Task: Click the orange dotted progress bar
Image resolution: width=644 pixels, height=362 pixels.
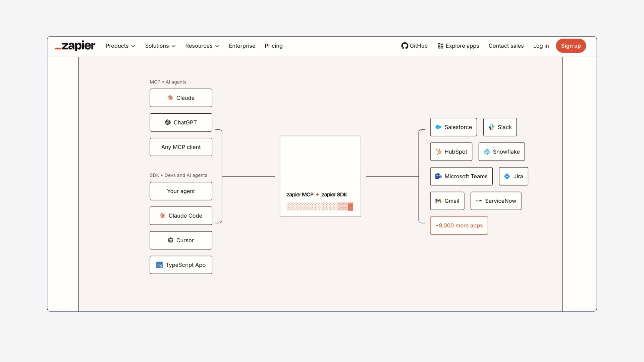Action: click(x=320, y=207)
